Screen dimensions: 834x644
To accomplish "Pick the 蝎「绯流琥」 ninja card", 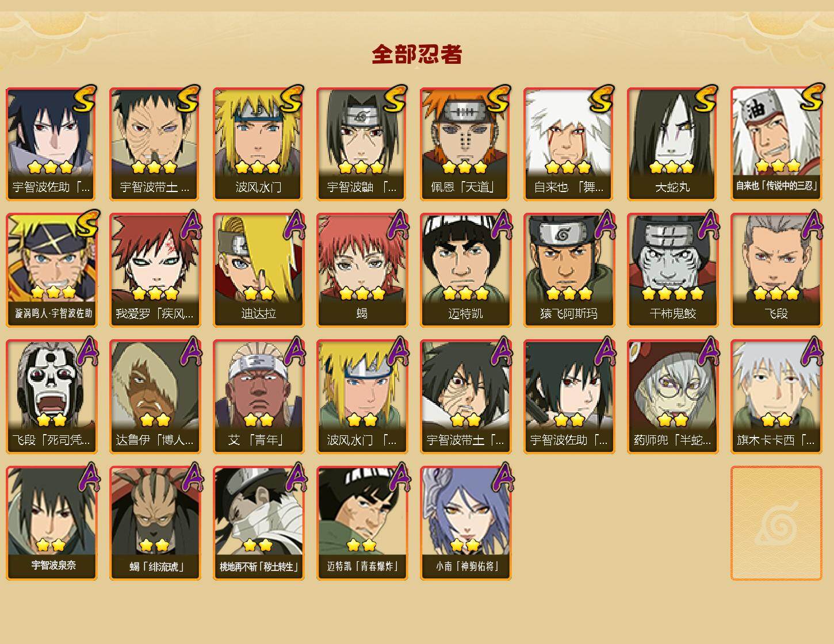I will click(155, 523).
